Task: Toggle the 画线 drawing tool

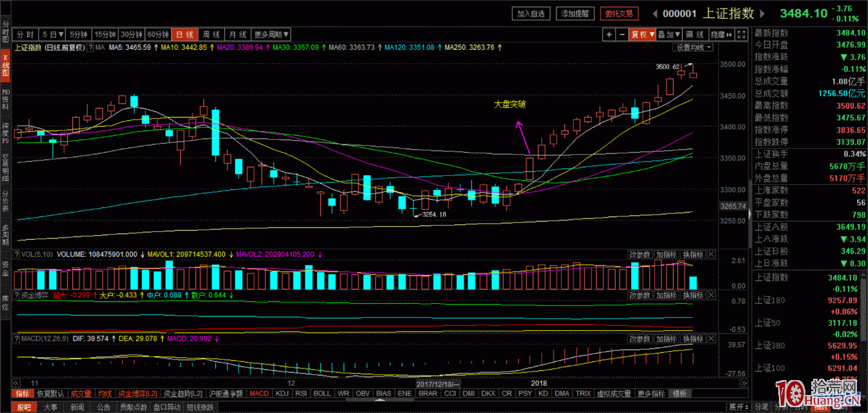Action: pyautogui.click(x=694, y=34)
